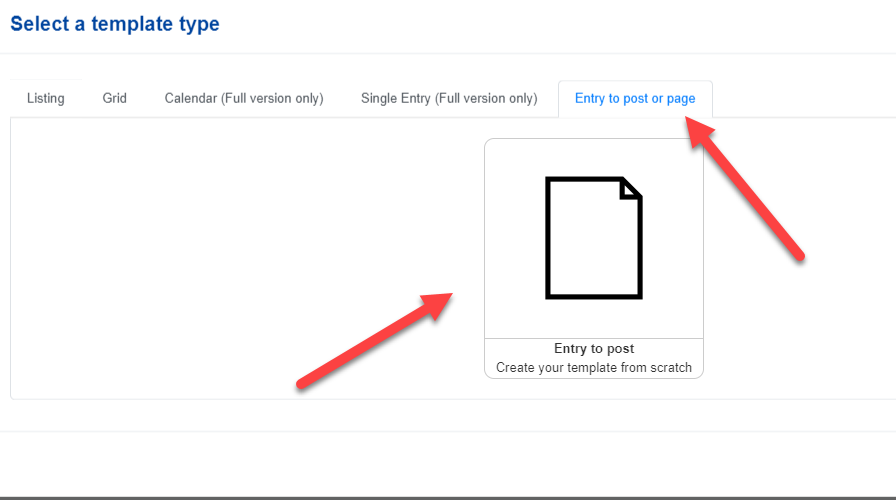Viewport: 896px width, 500px height.
Task: Click the "Select a template type" heading
Action: 115,24
